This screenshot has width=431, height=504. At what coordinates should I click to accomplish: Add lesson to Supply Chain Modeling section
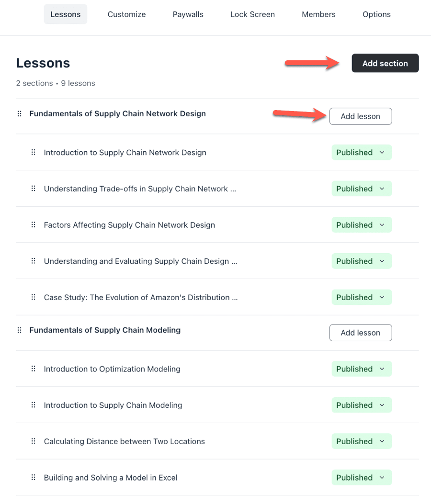pos(360,333)
